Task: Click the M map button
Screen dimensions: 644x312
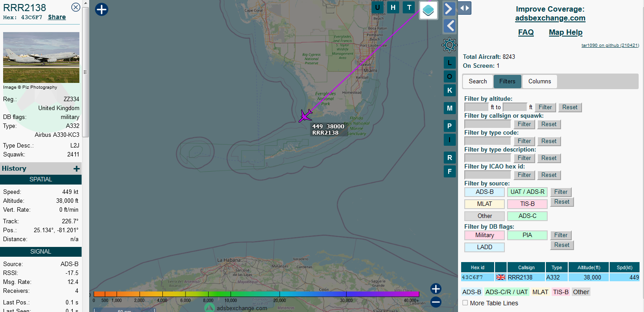Action: pyautogui.click(x=449, y=108)
